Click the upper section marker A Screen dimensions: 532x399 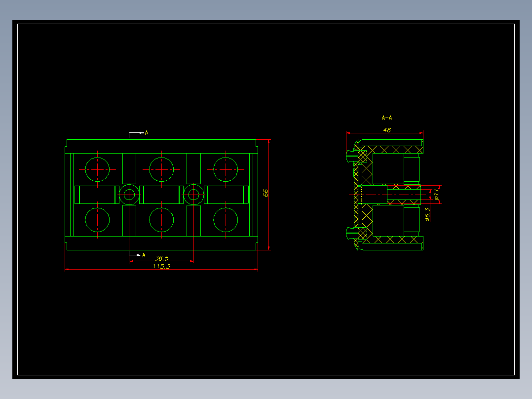pyautogui.click(x=146, y=133)
